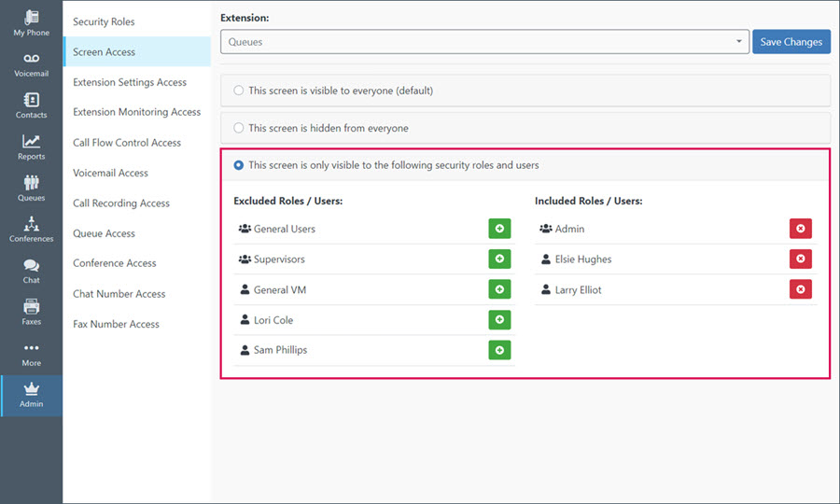Add General Users with green plus

pyautogui.click(x=499, y=229)
